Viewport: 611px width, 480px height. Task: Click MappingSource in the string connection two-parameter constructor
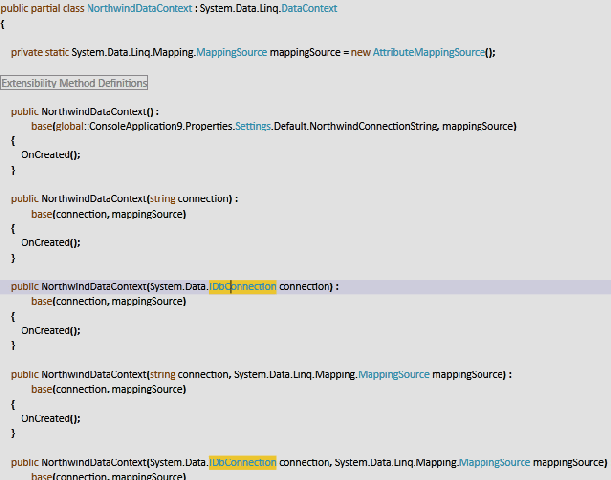pyautogui.click(x=394, y=375)
